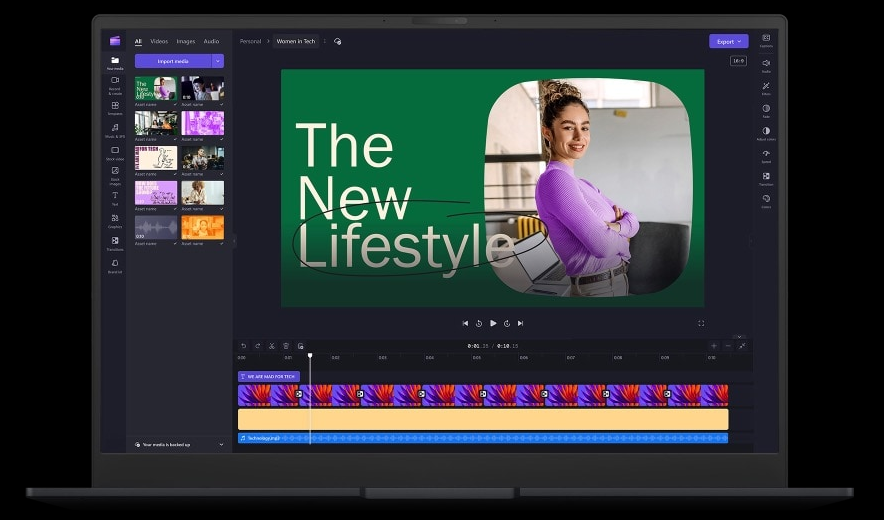
Task: Expand the Import media dropdown arrow
Action: pos(218,61)
